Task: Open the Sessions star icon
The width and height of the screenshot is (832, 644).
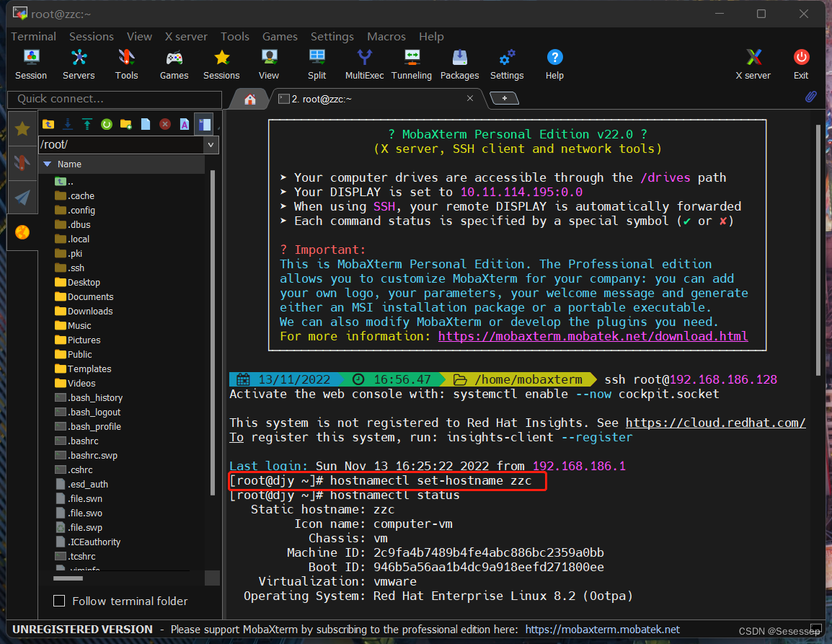Action: [221, 64]
